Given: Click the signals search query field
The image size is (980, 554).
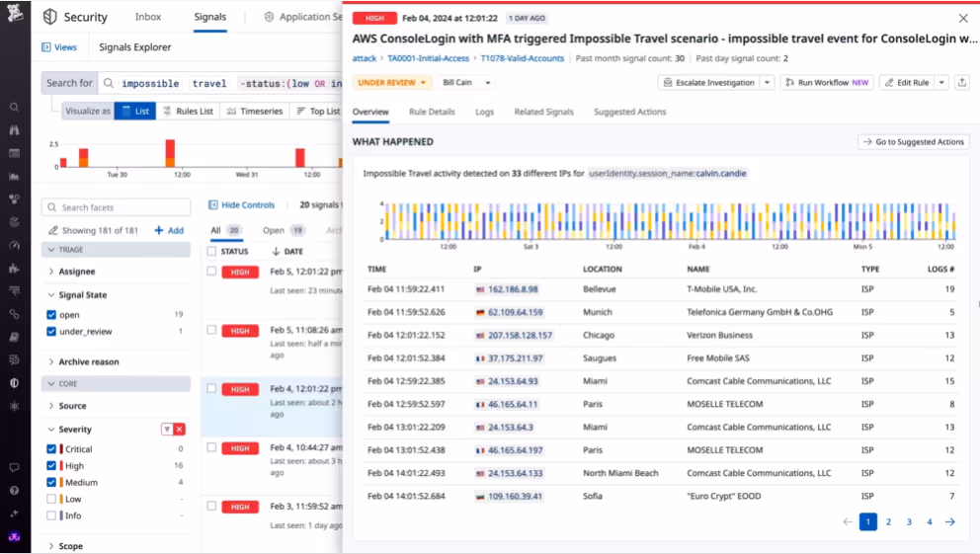Looking at the screenshot, I should pos(222,83).
